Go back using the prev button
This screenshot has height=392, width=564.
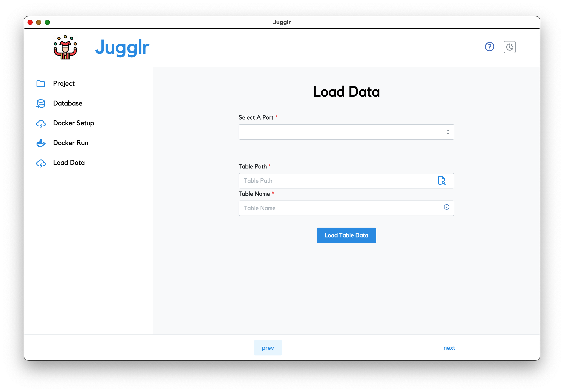(268, 348)
